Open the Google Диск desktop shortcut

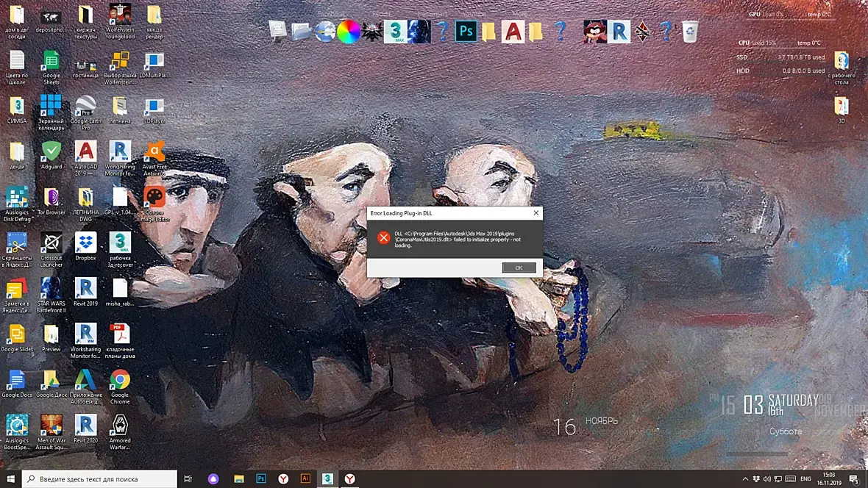point(51,384)
